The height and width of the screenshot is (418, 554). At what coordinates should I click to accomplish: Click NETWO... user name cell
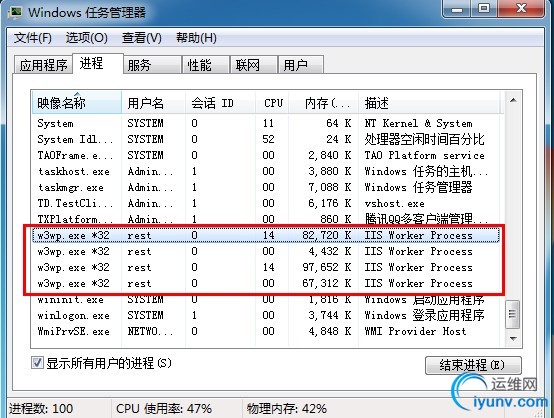pos(150,331)
